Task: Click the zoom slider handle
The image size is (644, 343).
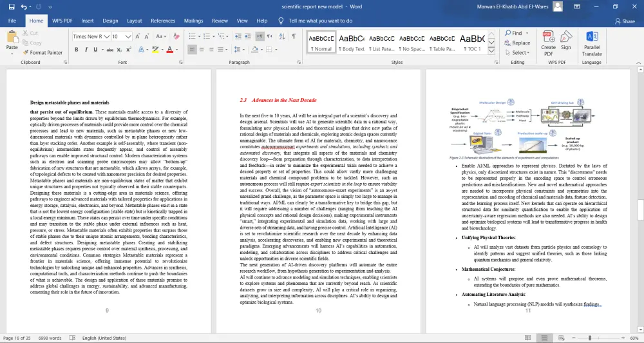Action: coord(590,338)
